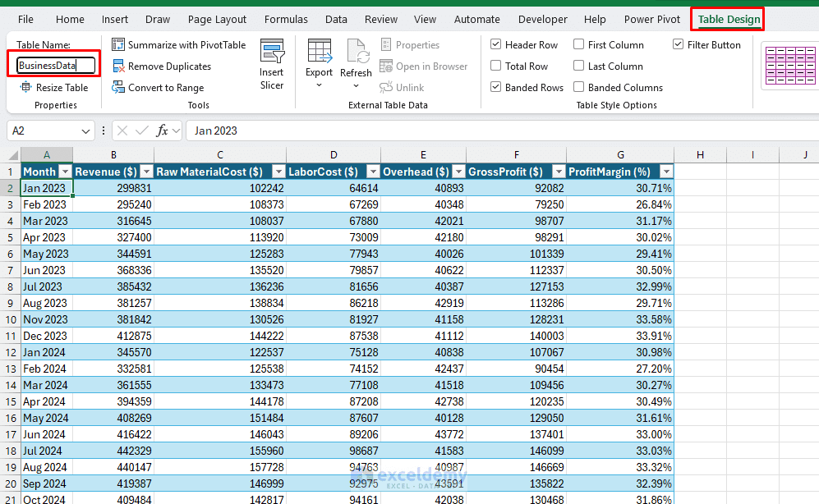Click the formula bar options dots
The width and height of the screenshot is (819, 504).
(103, 131)
